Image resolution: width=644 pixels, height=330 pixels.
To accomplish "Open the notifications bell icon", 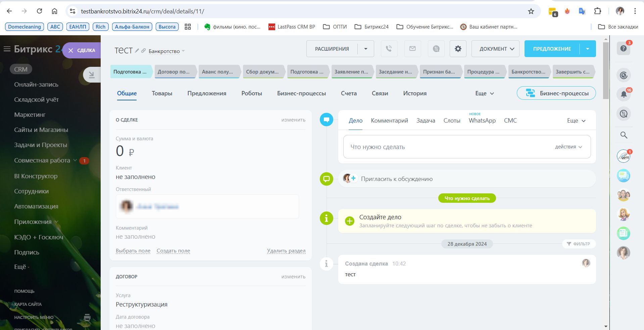I will (624, 94).
